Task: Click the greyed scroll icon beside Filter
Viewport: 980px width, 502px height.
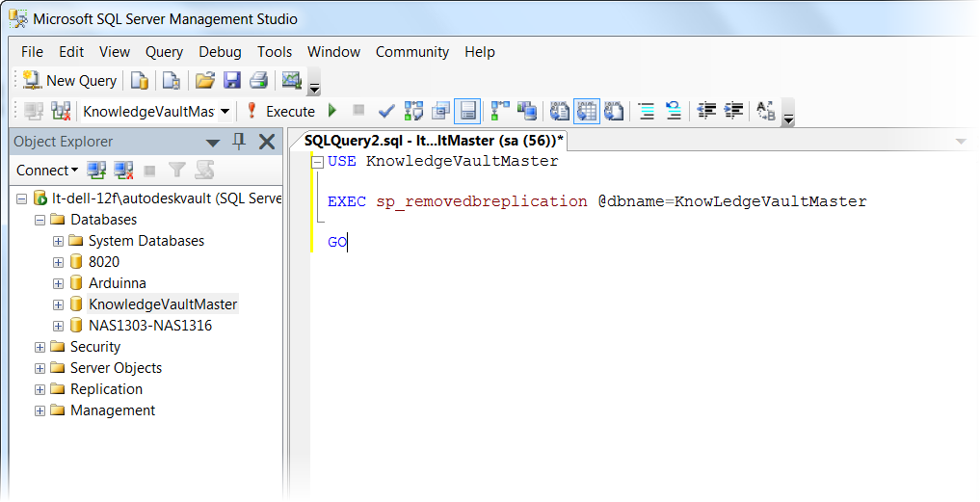Action: point(205,170)
